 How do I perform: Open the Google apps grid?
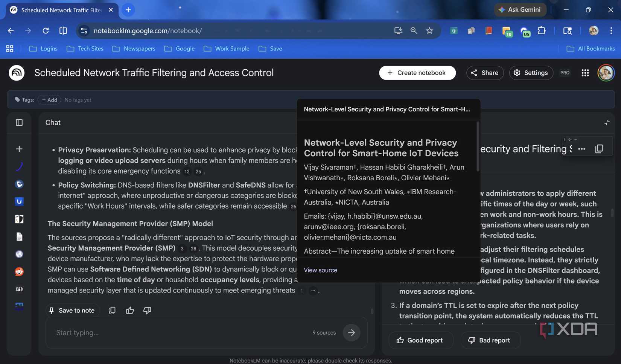(x=585, y=73)
